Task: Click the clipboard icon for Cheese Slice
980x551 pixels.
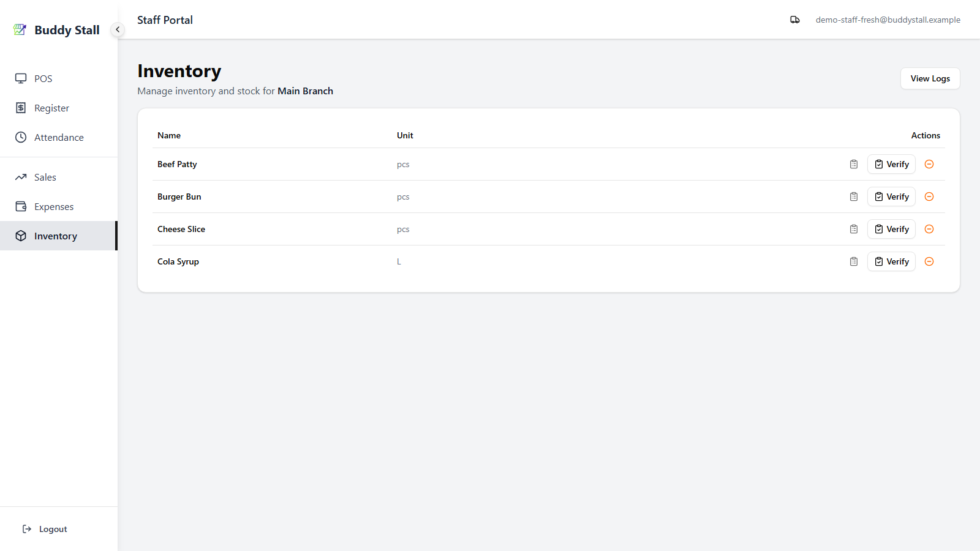Action: click(x=854, y=229)
